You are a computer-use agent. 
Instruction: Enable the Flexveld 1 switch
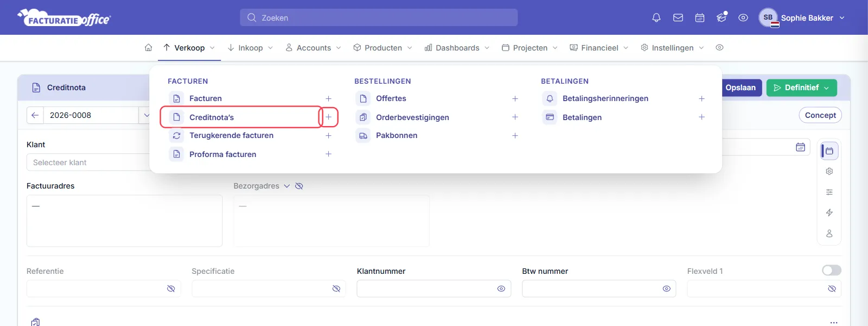832,271
